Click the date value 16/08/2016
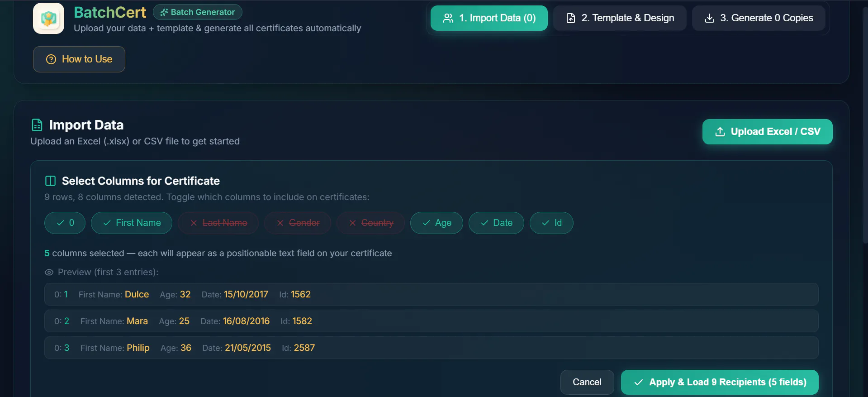The width and height of the screenshot is (868, 397). (246, 321)
